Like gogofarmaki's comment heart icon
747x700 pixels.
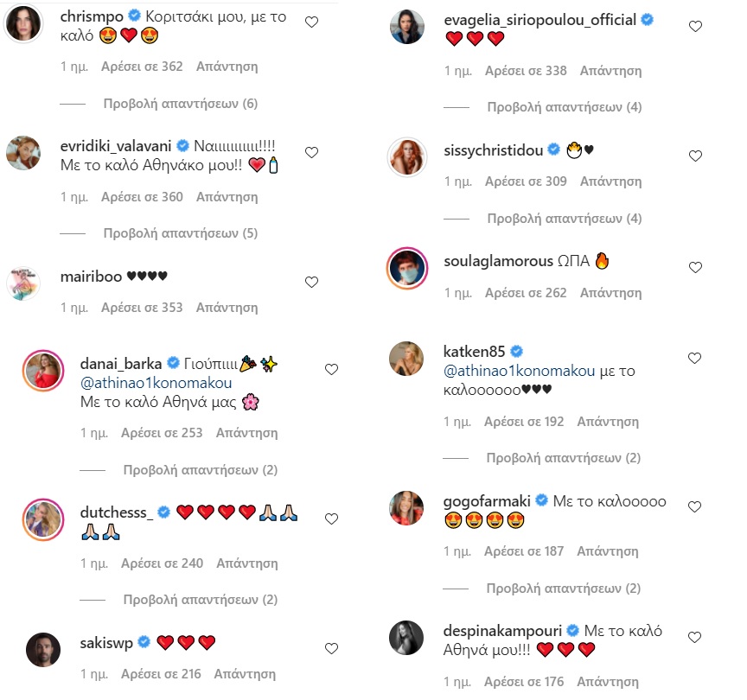click(694, 507)
